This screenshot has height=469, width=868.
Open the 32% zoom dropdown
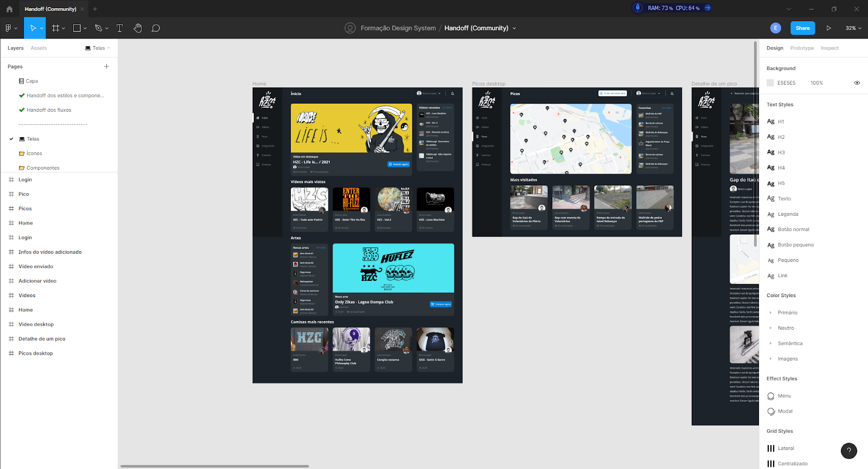tap(853, 28)
